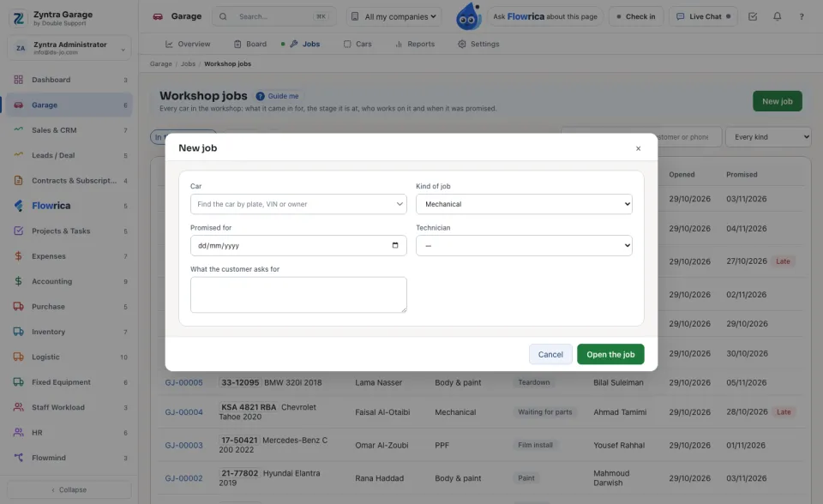Click the Check in button

(x=635, y=16)
